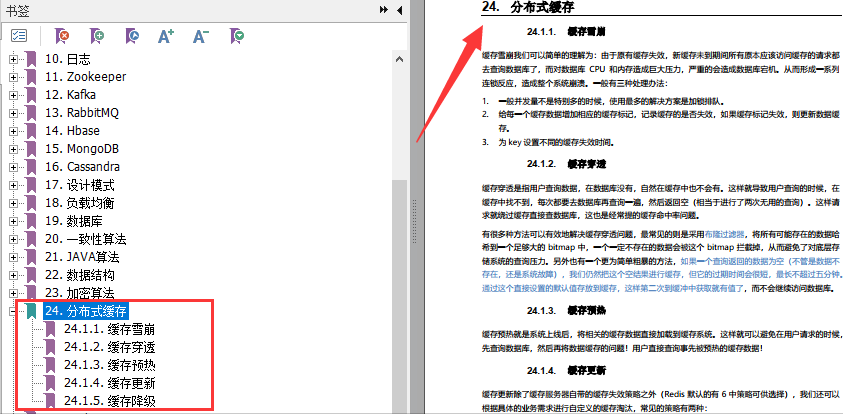The width and height of the screenshot is (843, 414).
Task: Collapse the bookmarks panel with the triangle icon
Action: 399,10
